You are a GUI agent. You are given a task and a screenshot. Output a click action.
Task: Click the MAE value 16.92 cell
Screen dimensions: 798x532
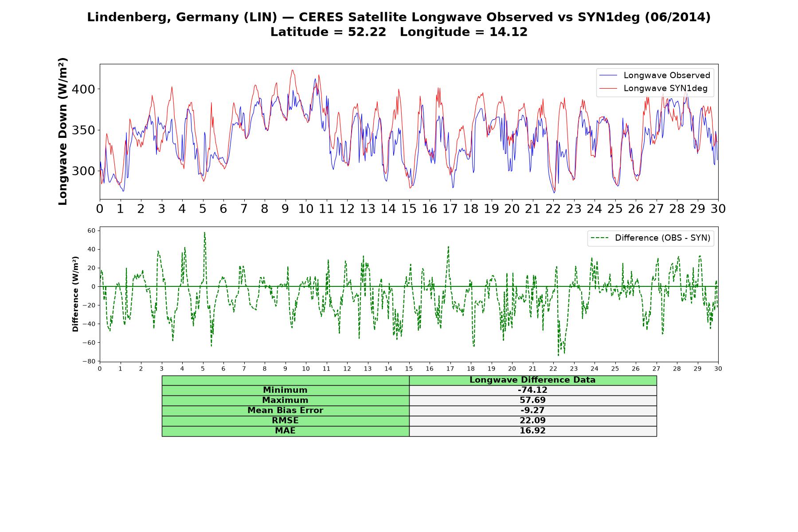532,431
